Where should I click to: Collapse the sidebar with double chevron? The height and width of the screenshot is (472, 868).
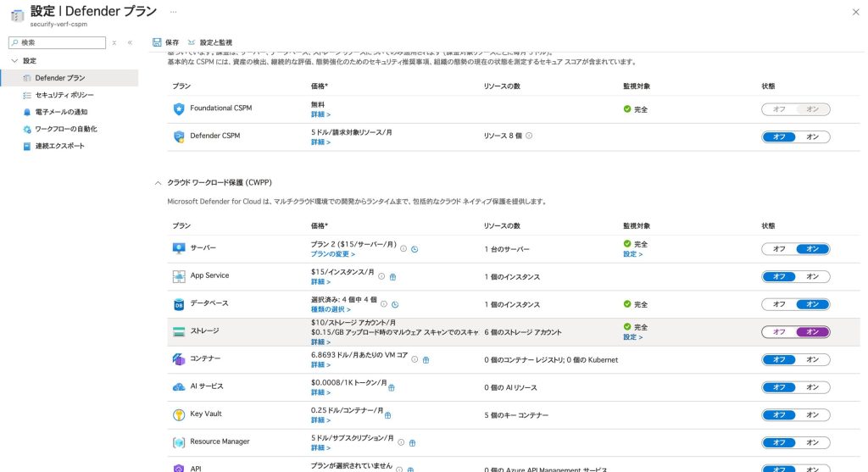click(x=130, y=42)
